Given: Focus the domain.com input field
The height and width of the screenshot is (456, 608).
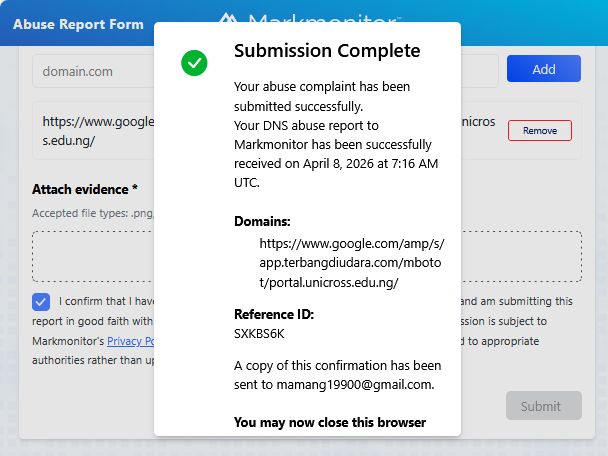Looking at the screenshot, I should coord(92,71).
